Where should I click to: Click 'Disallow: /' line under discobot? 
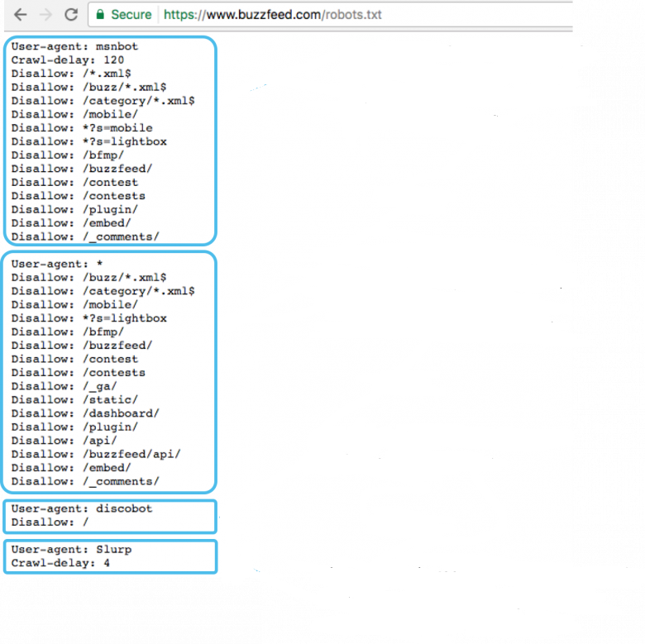click(50, 522)
